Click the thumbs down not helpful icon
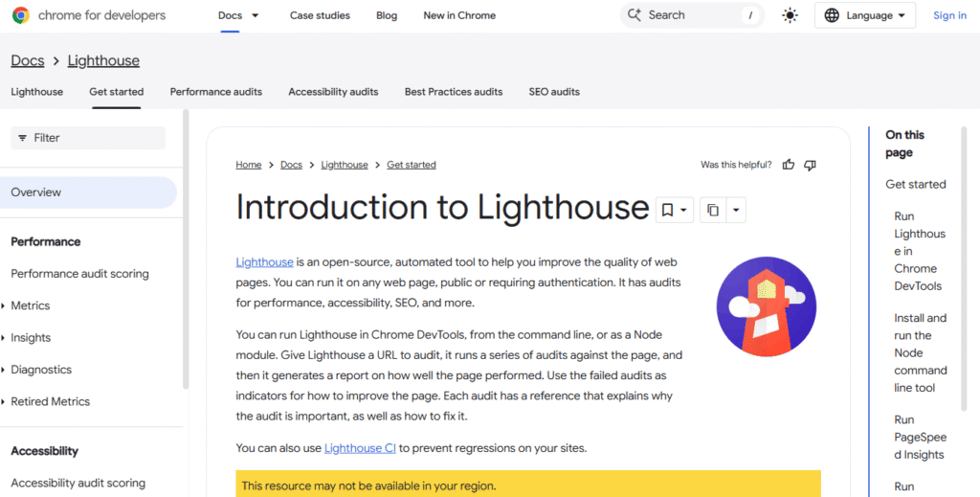This screenshot has height=497, width=980. [810, 165]
